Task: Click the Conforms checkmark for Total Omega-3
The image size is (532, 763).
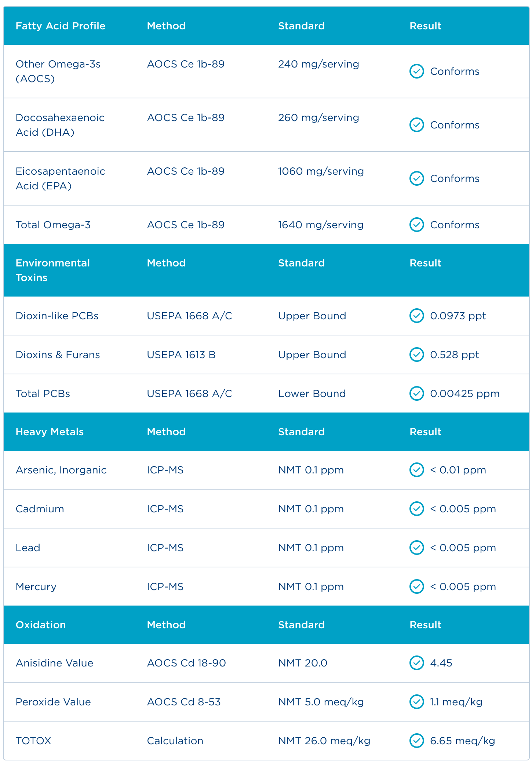Action: click(x=416, y=225)
